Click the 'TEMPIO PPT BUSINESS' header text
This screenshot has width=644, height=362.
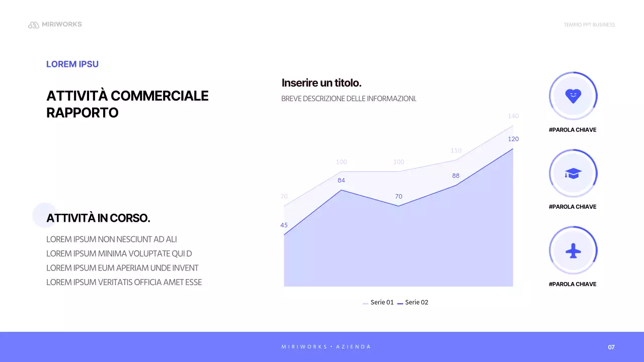[x=589, y=25]
